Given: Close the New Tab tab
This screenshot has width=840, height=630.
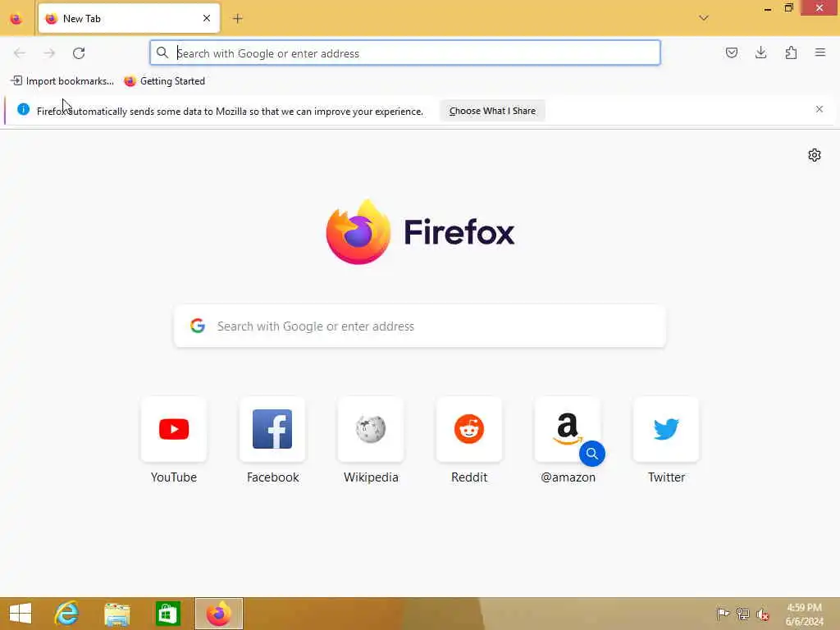Looking at the screenshot, I should (207, 19).
